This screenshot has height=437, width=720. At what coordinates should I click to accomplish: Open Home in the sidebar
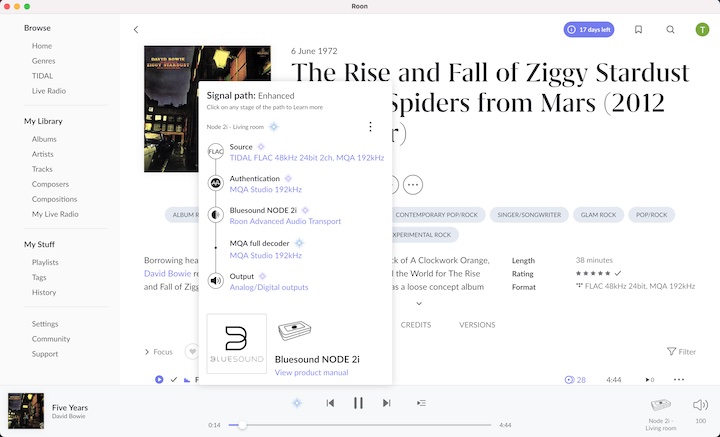[x=42, y=46]
